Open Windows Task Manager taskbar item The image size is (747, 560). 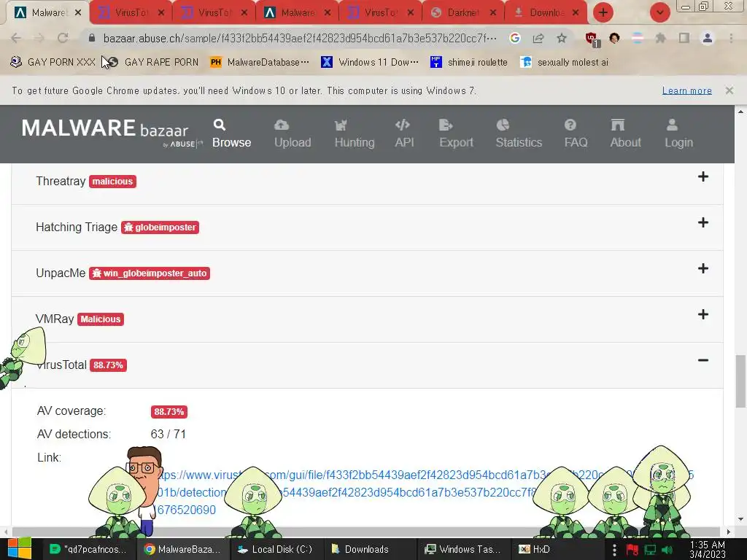(x=463, y=549)
